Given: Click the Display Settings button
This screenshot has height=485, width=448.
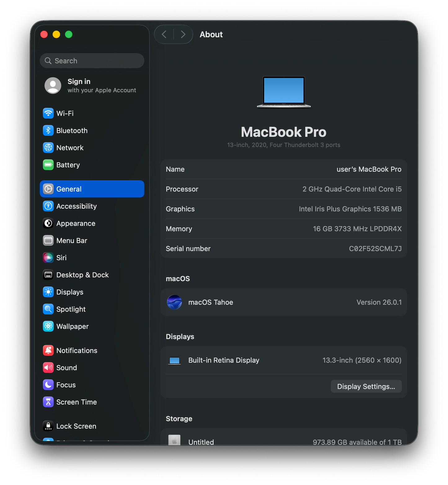Looking at the screenshot, I should click(x=366, y=386).
